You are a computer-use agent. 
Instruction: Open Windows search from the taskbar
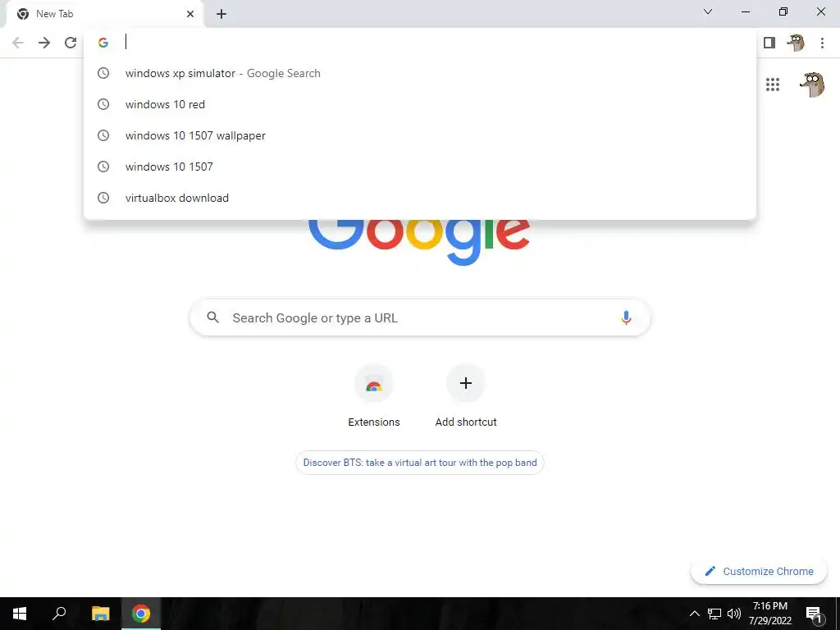point(59,614)
